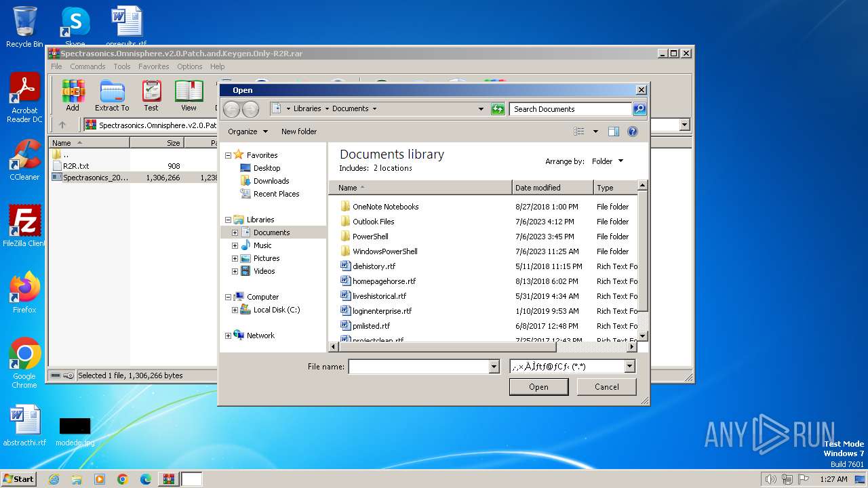
Task: Expand the Network node
Action: 229,335
